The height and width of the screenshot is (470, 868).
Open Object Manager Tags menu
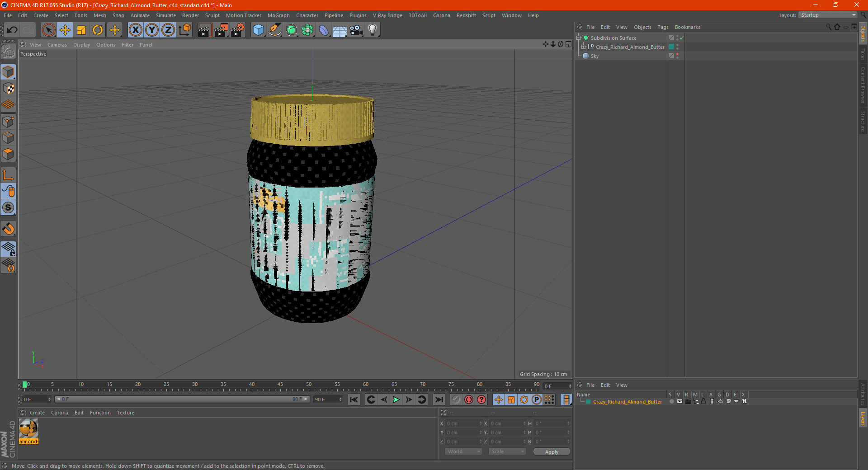[x=663, y=27]
